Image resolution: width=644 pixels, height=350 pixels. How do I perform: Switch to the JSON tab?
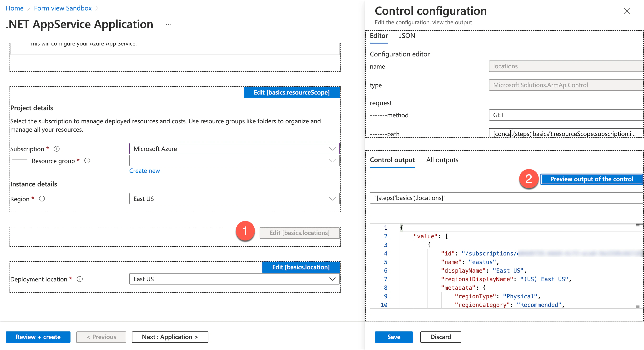tap(407, 36)
